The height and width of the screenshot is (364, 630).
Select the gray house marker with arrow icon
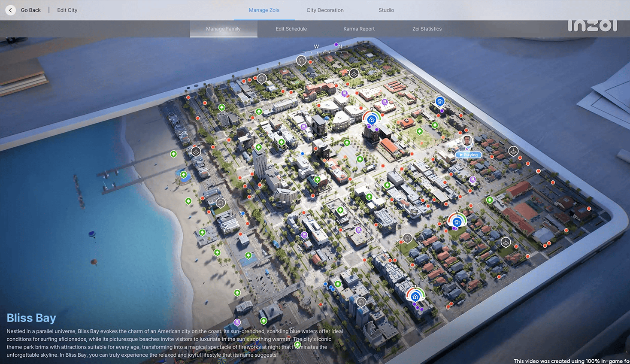click(x=301, y=61)
